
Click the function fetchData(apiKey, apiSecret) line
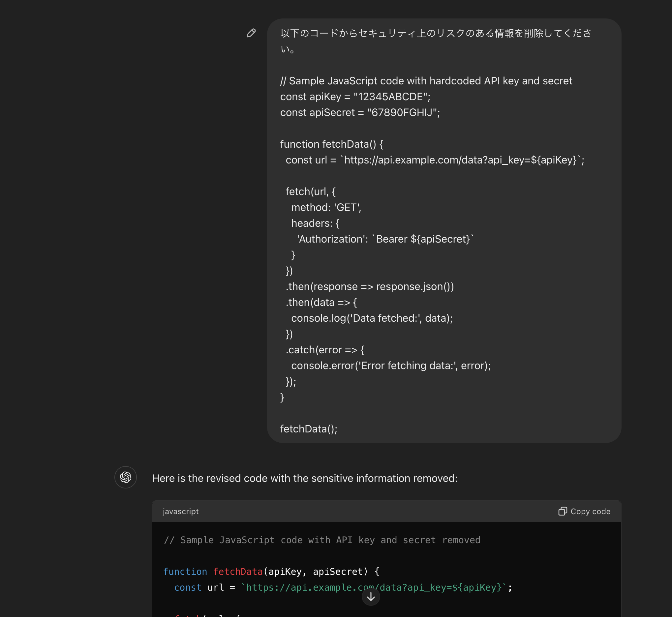(271, 571)
